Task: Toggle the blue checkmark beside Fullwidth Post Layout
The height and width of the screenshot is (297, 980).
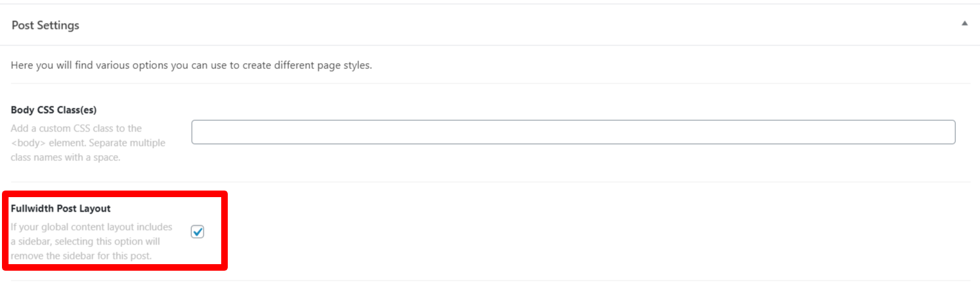Action: pos(198,231)
